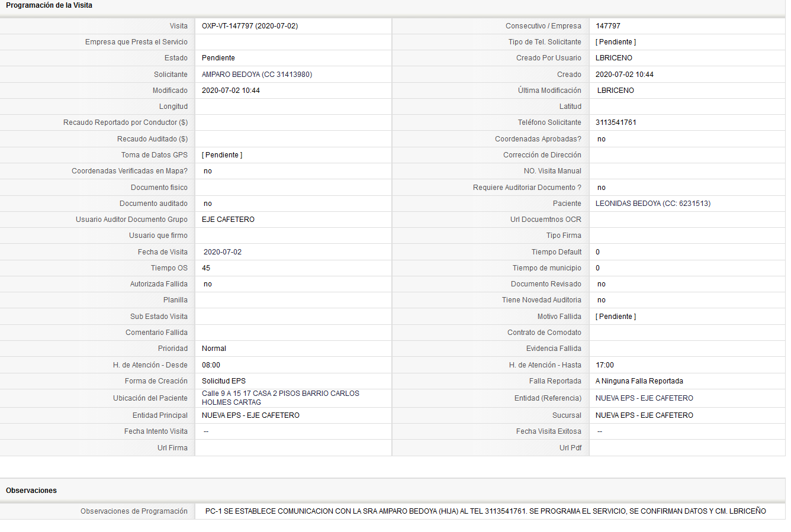Viewport: 791px width, 532px height.
Task: Select the Observaciones de Programación PC-1 text
Action: [485, 511]
